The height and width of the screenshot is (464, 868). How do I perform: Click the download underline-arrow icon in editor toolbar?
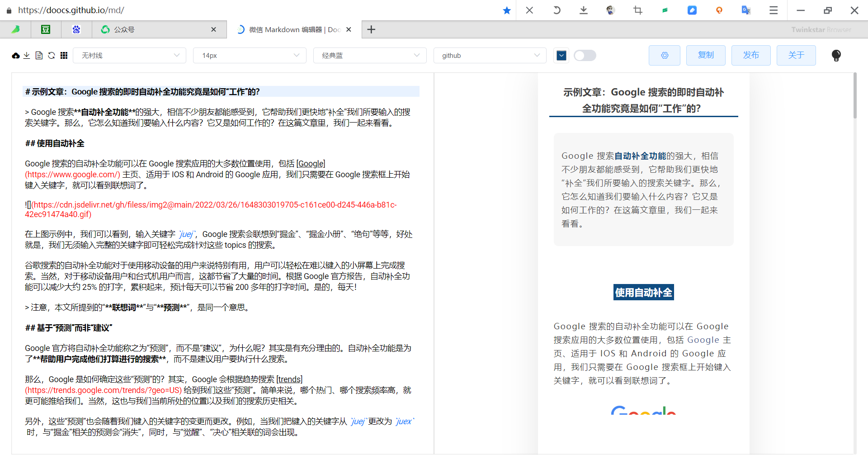(x=27, y=55)
